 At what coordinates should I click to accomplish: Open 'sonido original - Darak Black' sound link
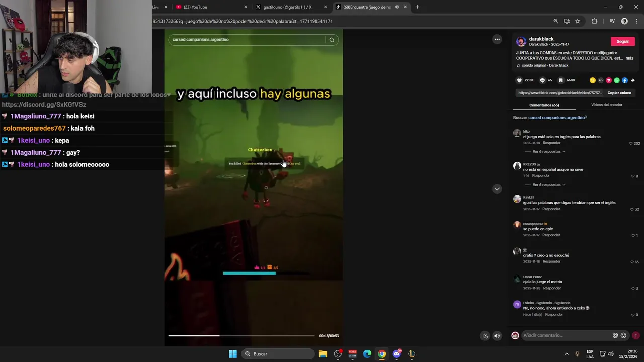pyautogui.click(x=545, y=65)
